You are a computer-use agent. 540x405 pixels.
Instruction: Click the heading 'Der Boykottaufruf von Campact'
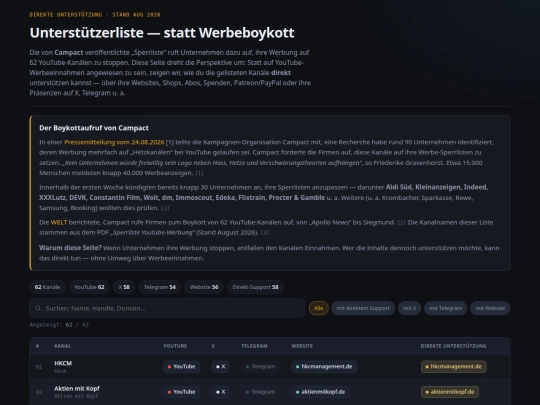tap(94, 128)
